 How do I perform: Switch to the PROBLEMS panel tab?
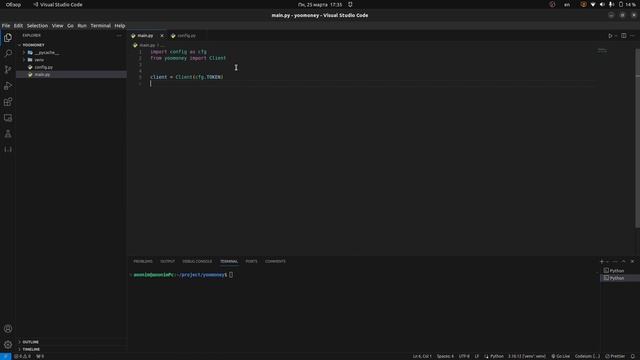[x=142, y=261]
